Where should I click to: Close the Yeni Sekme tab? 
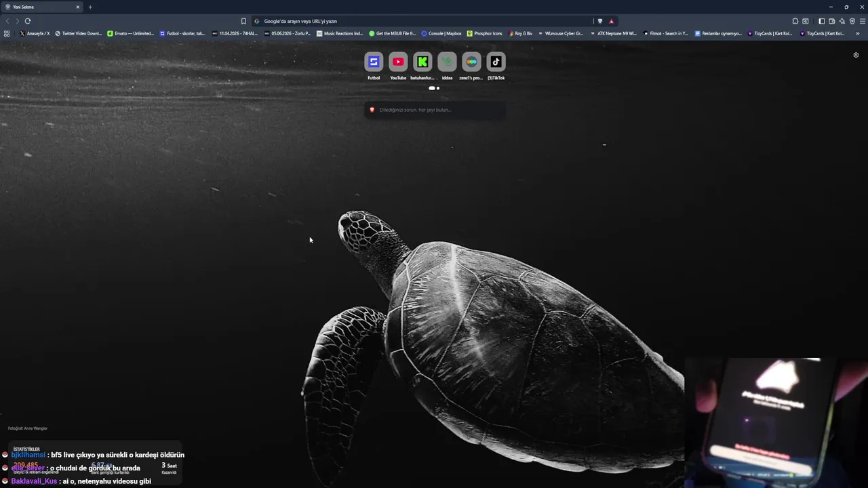(x=77, y=7)
